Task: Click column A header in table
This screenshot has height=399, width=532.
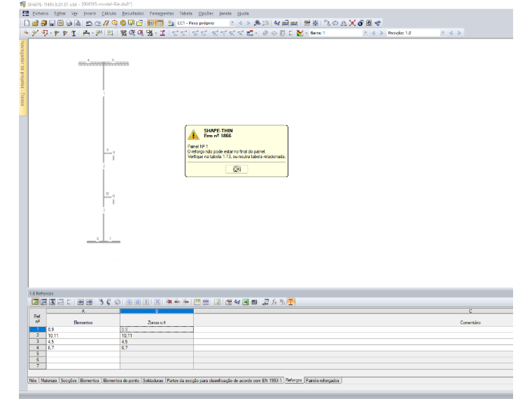Action: click(83, 311)
